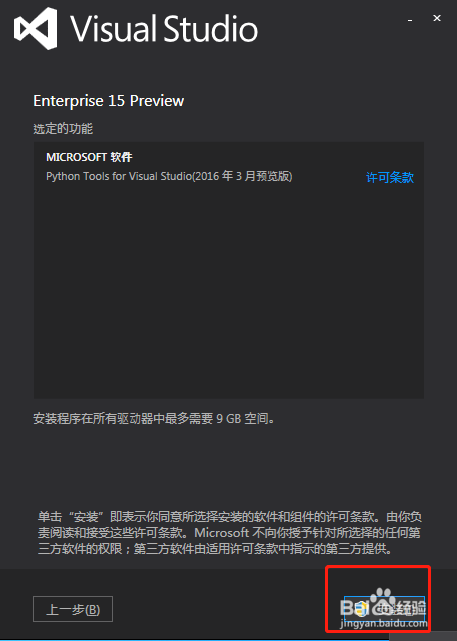Screen dimensions: 457x641
Task: Click the jingyan.baidu.com watermark text
Action: point(384,623)
